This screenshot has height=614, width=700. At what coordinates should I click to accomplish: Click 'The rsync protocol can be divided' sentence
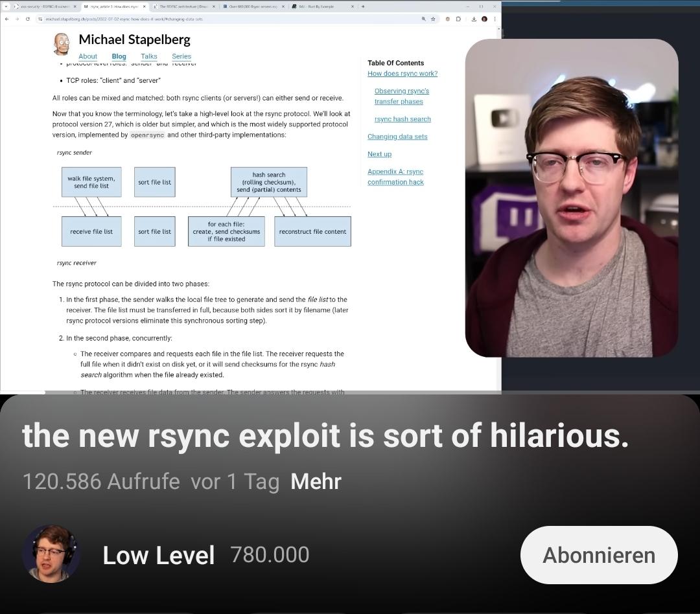point(131,284)
